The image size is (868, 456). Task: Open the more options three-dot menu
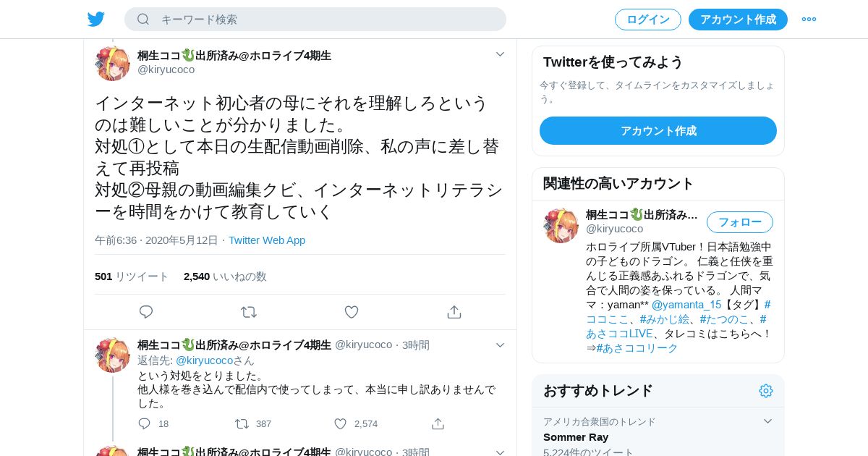click(x=809, y=20)
